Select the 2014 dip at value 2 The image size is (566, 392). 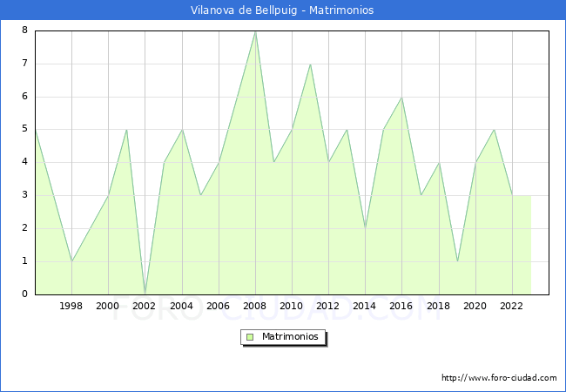pyautogui.click(x=365, y=228)
